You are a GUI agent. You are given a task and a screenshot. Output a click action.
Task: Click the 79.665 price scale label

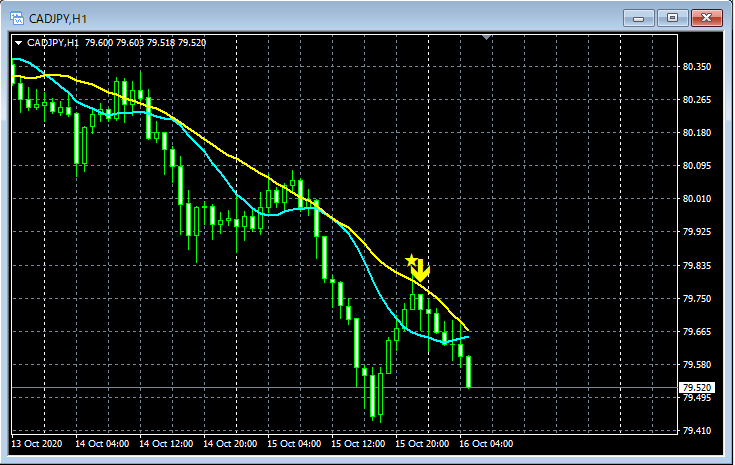[697, 332]
